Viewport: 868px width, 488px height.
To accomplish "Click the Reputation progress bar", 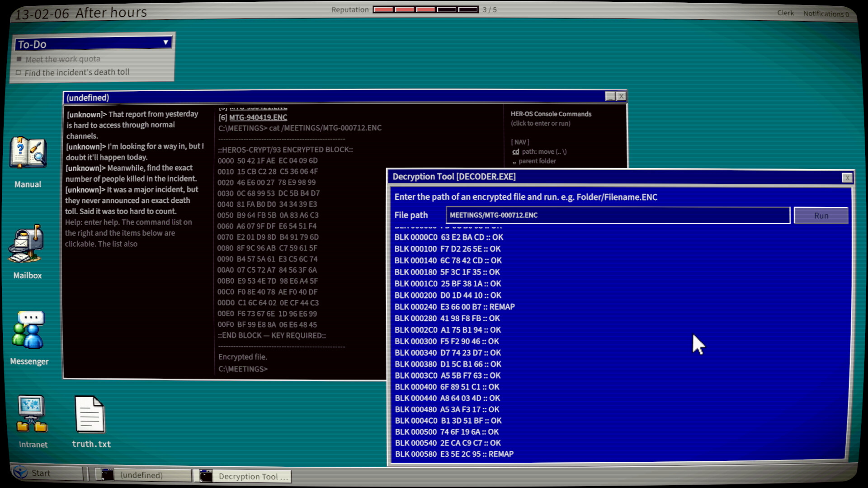I will [425, 9].
